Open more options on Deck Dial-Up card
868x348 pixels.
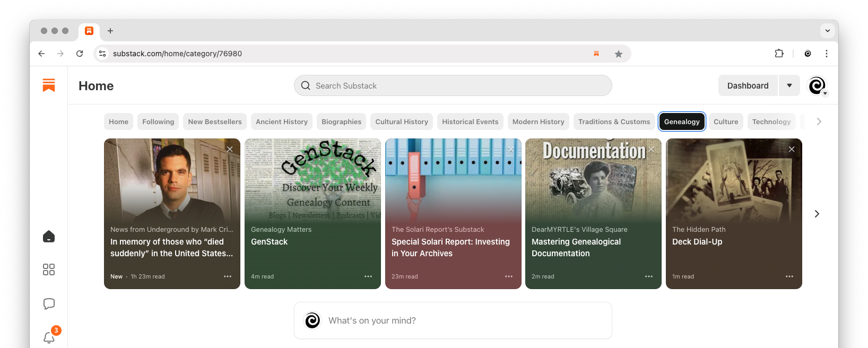coord(789,276)
